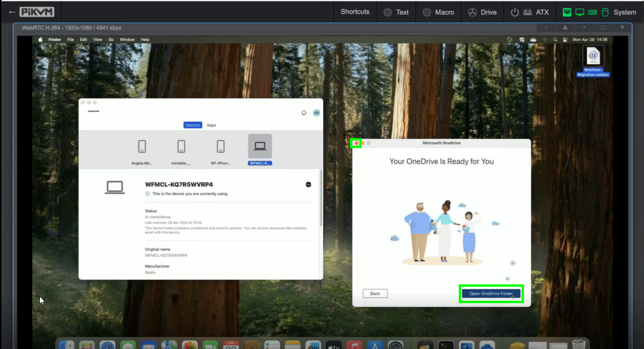
Task: Click the Microsoft OneDrive window title
Action: click(x=442, y=143)
